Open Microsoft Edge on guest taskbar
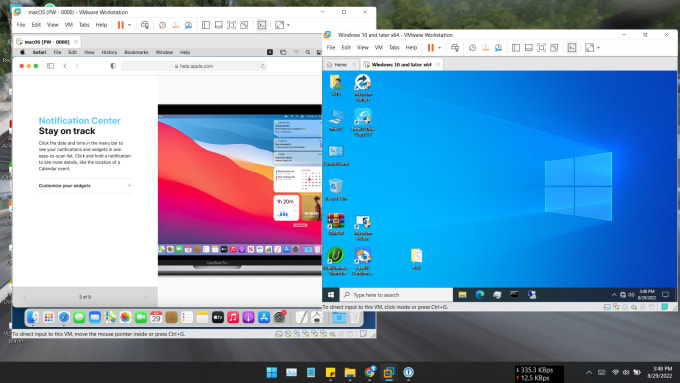680x383 pixels. (x=480, y=295)
